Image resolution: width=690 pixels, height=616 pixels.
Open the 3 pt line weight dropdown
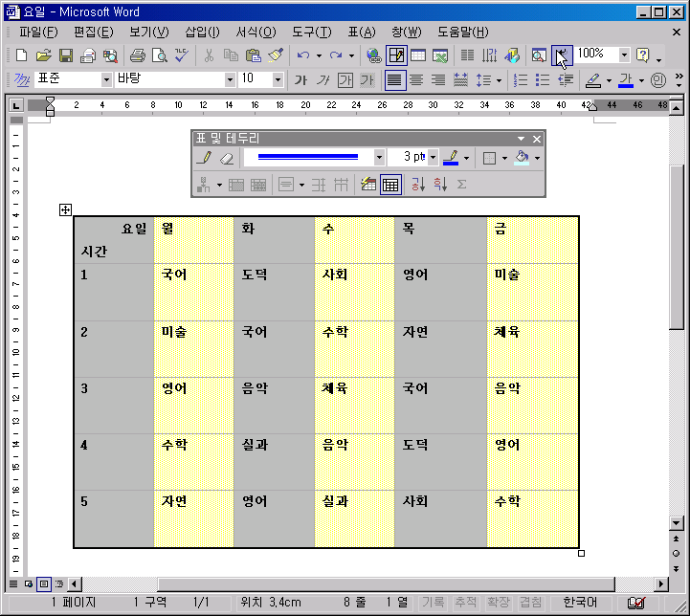433,158
